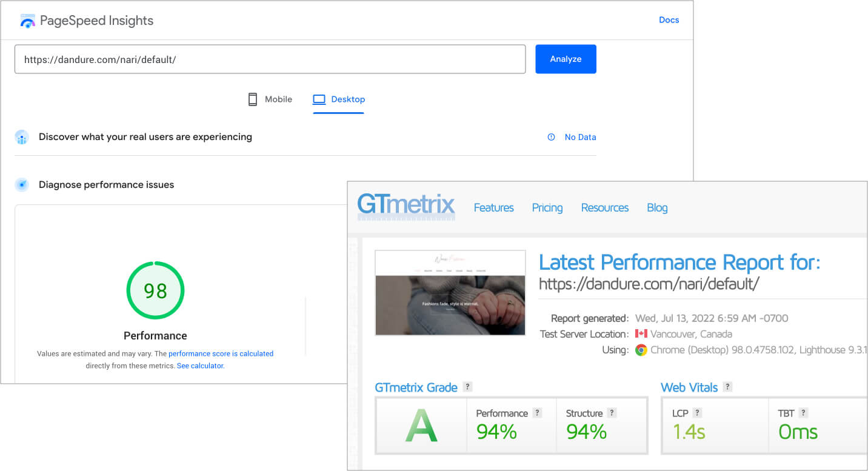Click the help icon beside GTmetrix Grade
868x471 pixels.
click(x=467, y=387)
